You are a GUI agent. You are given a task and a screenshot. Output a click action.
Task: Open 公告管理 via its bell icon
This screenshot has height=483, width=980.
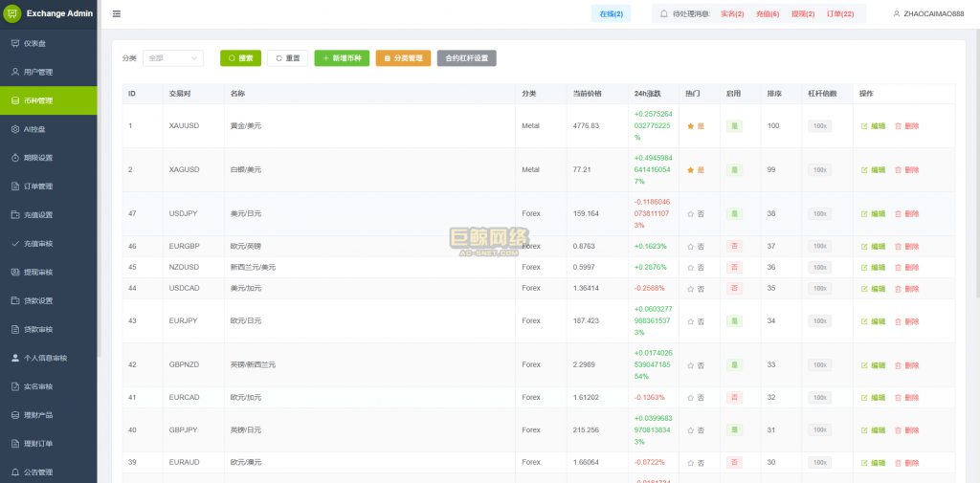15,472
